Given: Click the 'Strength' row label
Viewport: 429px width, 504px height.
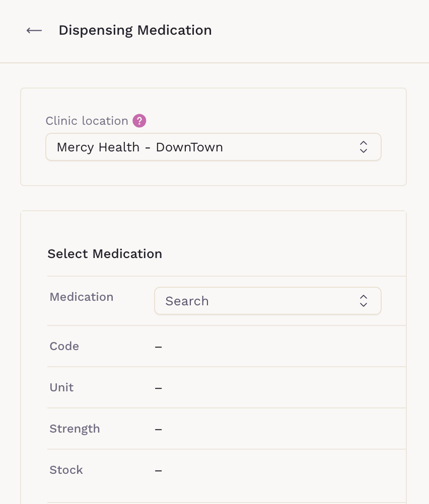Looking at the screenshot, I should 75,429.
